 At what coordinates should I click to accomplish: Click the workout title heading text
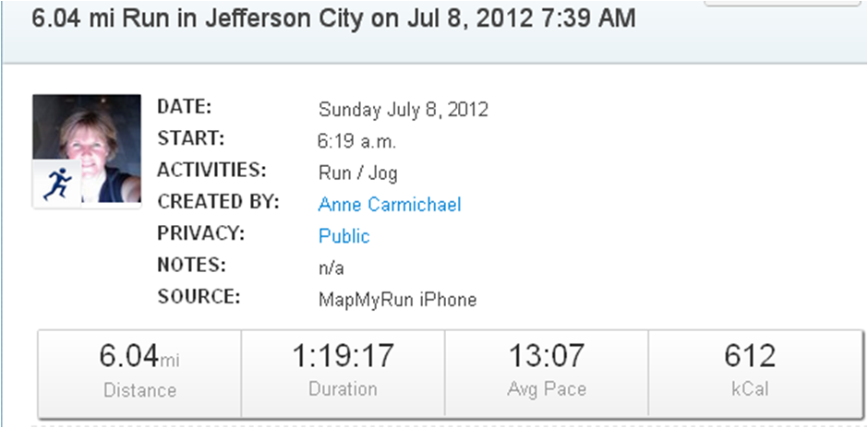click(x=333, y=19)
